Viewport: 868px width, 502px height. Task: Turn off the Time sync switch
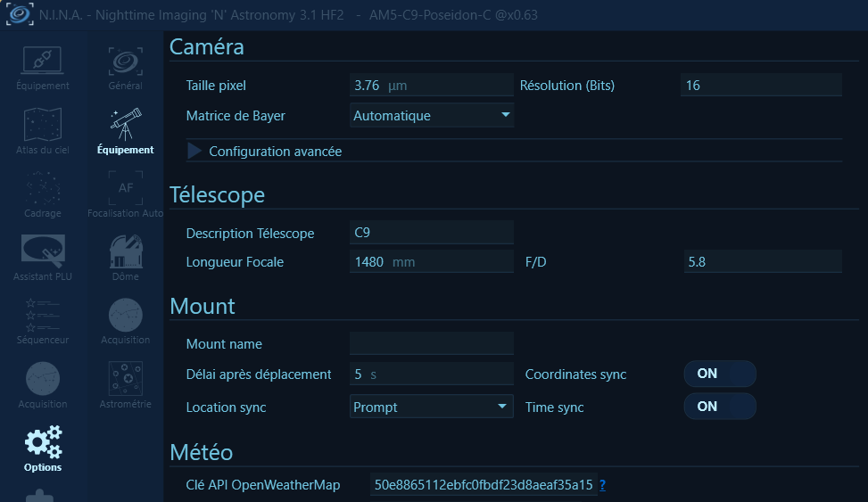(719, 407)
